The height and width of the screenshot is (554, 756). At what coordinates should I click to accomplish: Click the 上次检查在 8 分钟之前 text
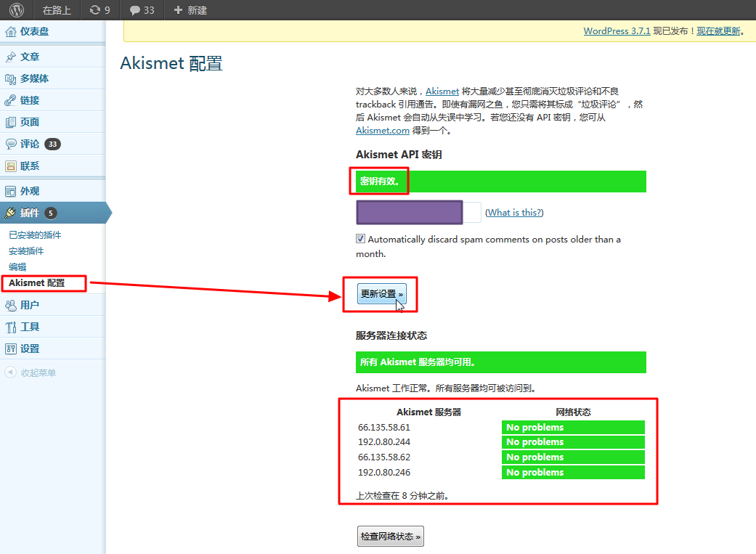coord(402,496)
